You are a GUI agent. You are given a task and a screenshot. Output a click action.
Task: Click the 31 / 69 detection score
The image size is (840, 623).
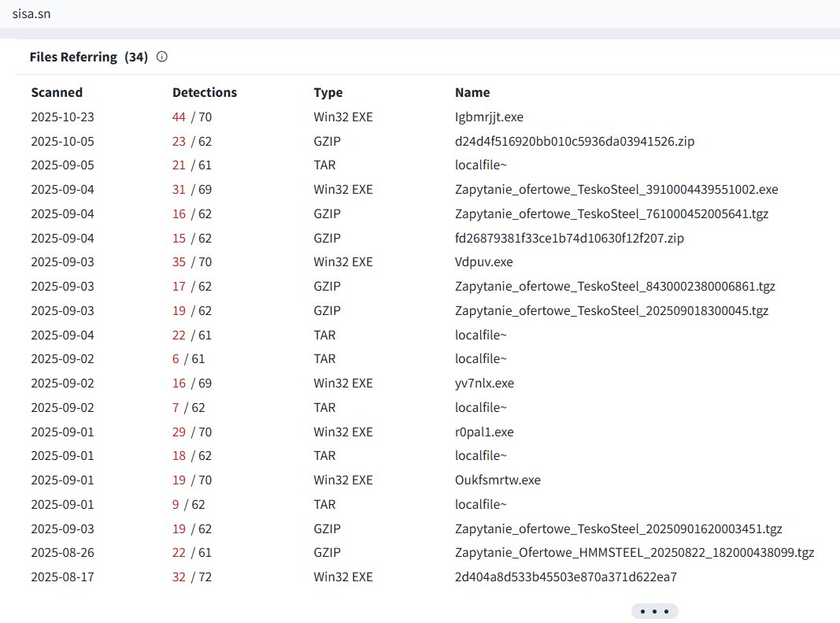click(x=192, y=190)
